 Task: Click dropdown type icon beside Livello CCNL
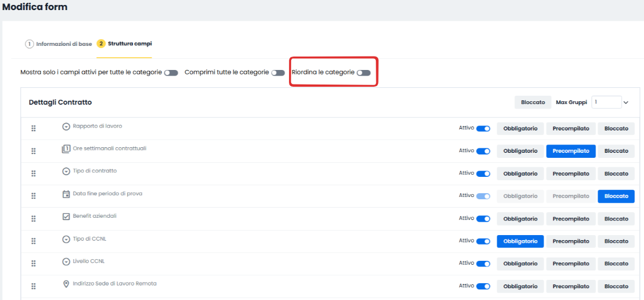tap(66, 262)
